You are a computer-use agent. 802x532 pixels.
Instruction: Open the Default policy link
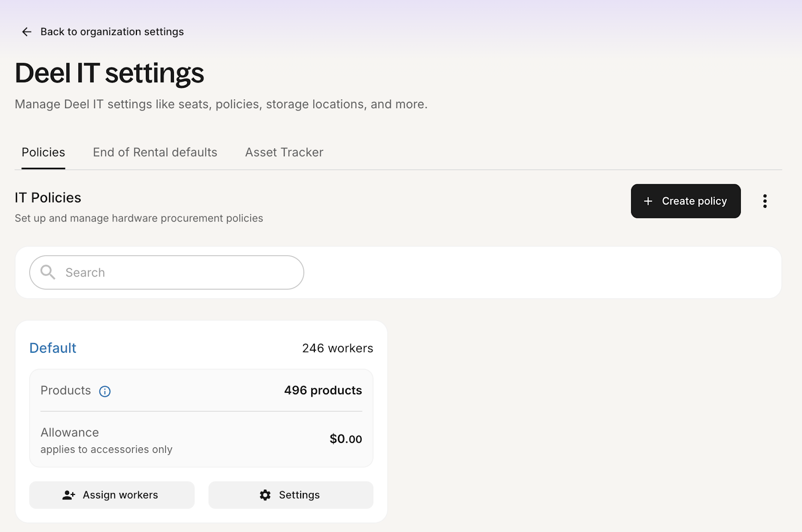pyautogui.click(x=53, y=348)
